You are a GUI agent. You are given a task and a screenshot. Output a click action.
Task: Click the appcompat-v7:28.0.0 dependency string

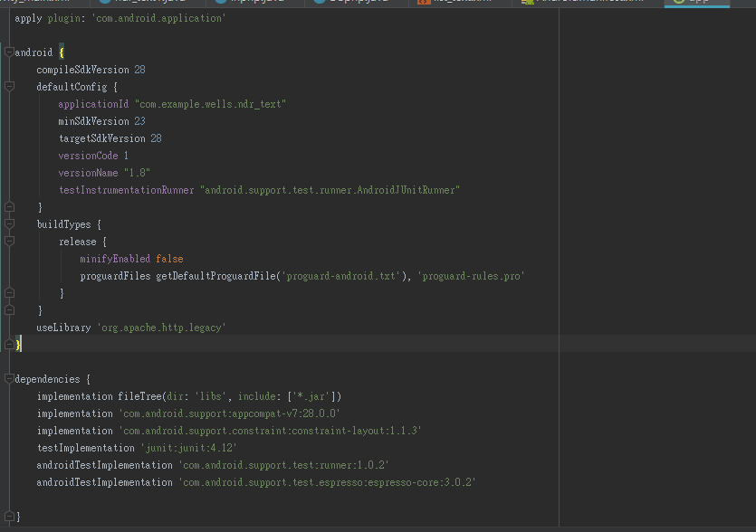pos(229,413)
